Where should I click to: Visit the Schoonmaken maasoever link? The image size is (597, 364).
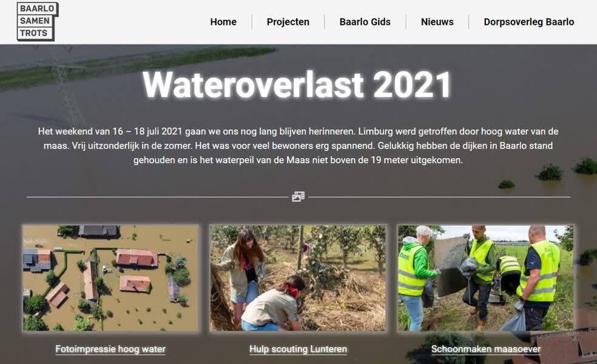click(x=486, y=349)
